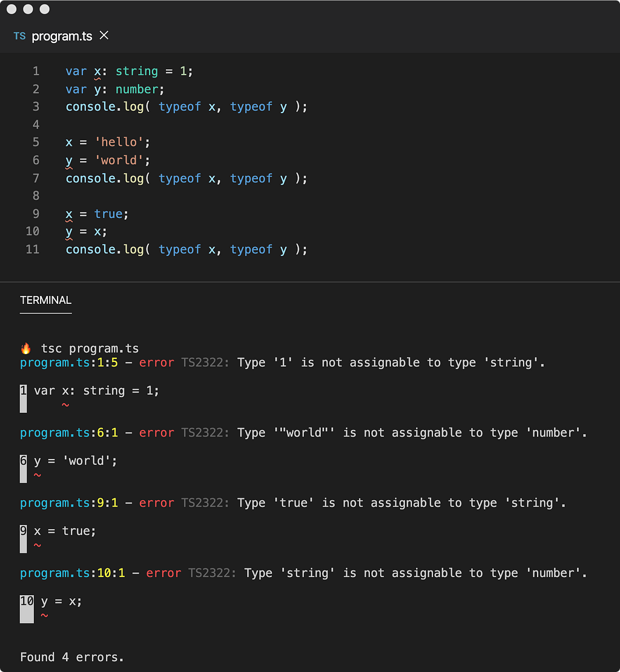
Task: Click line number 11 in editor gutter
Action: click(x=33, y=249)
